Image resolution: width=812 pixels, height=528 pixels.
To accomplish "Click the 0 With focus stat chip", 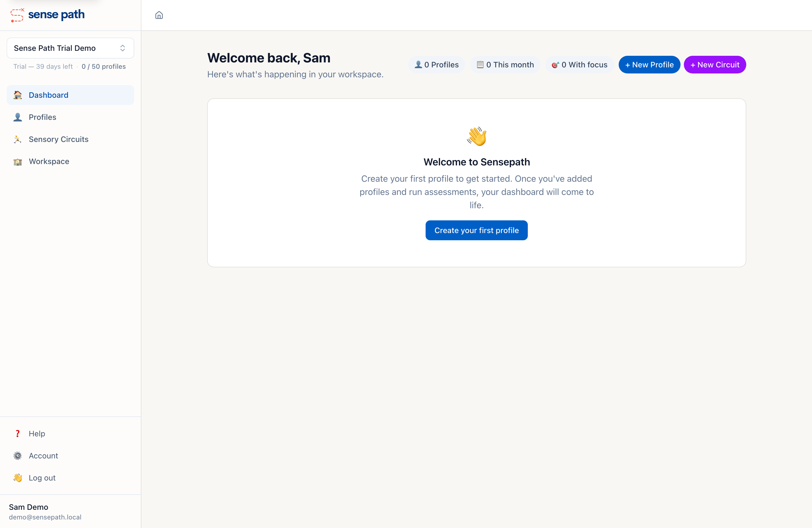I will coord(580,64).
